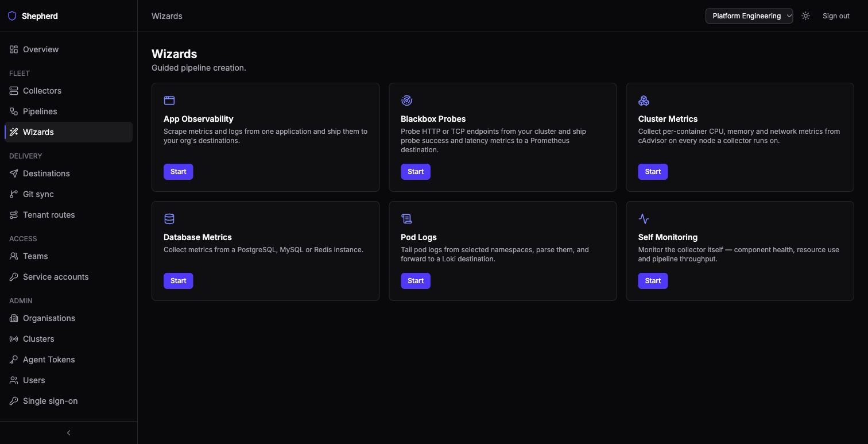Image resolution: width=868 pixels, height=444 pixels.
Task: Click the App Observability window icon
Action: [x=169, y=101]
